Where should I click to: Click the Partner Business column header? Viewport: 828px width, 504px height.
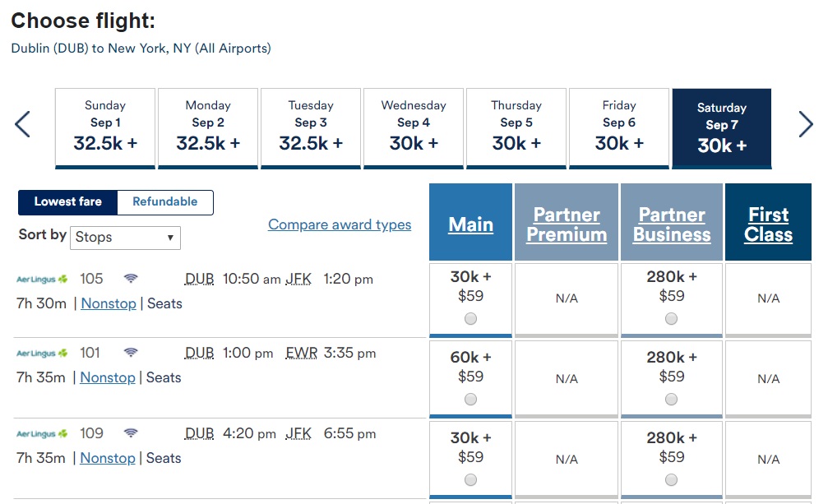pyautogui.click(x=672, y=224)
